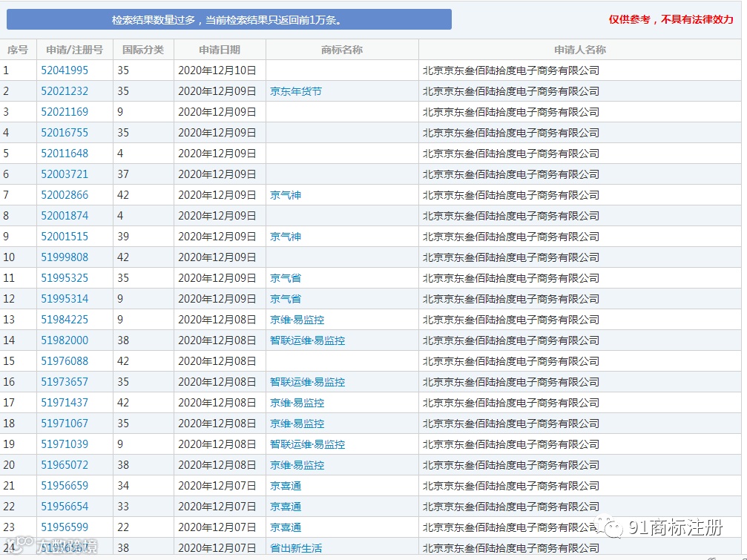Select date 2020年12月07日 in row 21
This screenshot has height=560, width=747.
pyautogui.click(x=217, y=486)
